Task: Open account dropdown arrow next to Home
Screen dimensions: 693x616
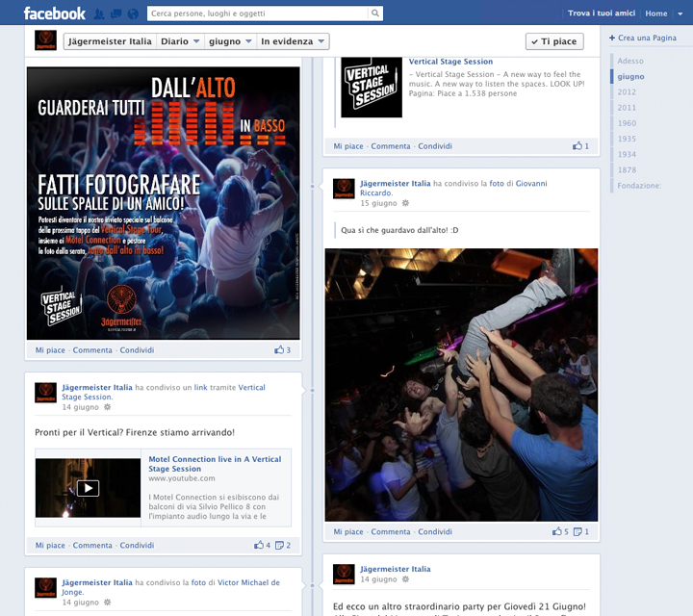Action: (x=680, y=13)
